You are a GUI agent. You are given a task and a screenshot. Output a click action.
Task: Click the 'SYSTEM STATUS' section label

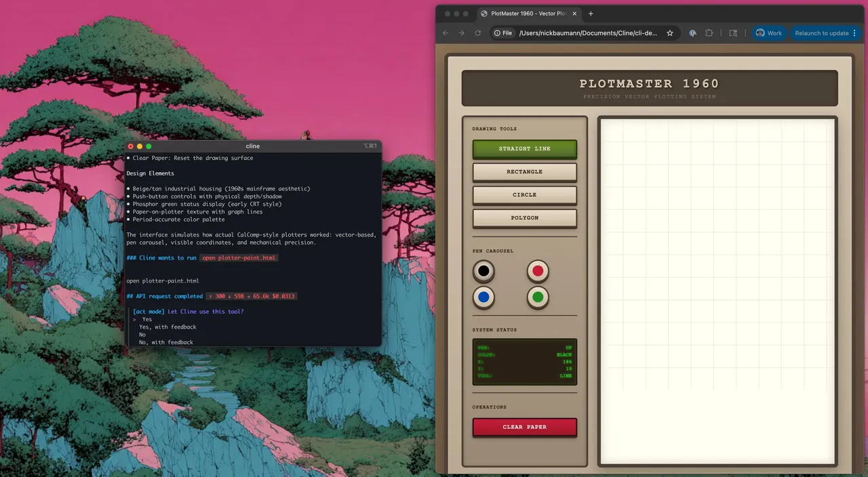[x=494, y=330]
